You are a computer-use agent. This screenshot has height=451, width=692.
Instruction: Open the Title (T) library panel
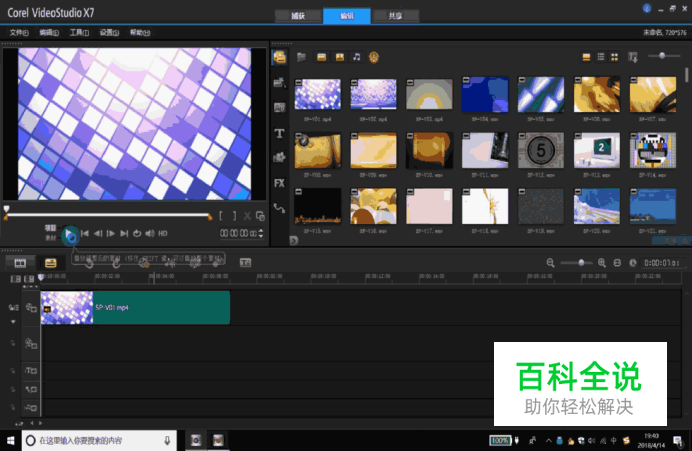click(x=280, y=133)
